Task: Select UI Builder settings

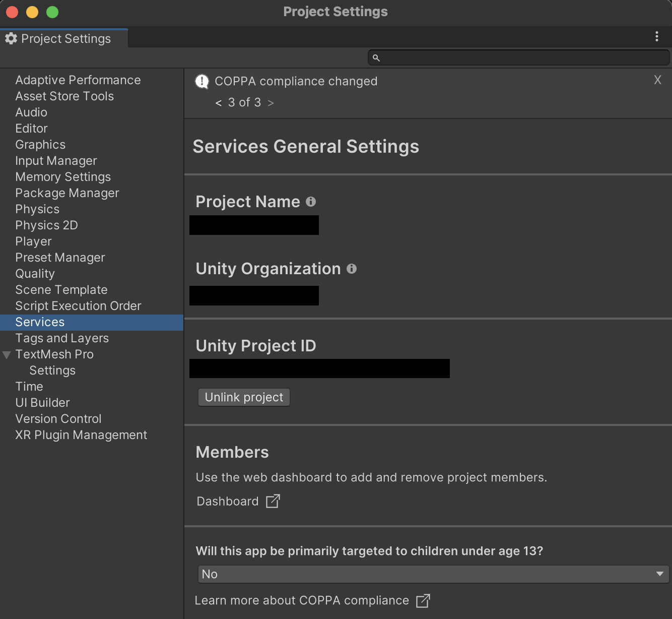Action: tap(42, 403)
